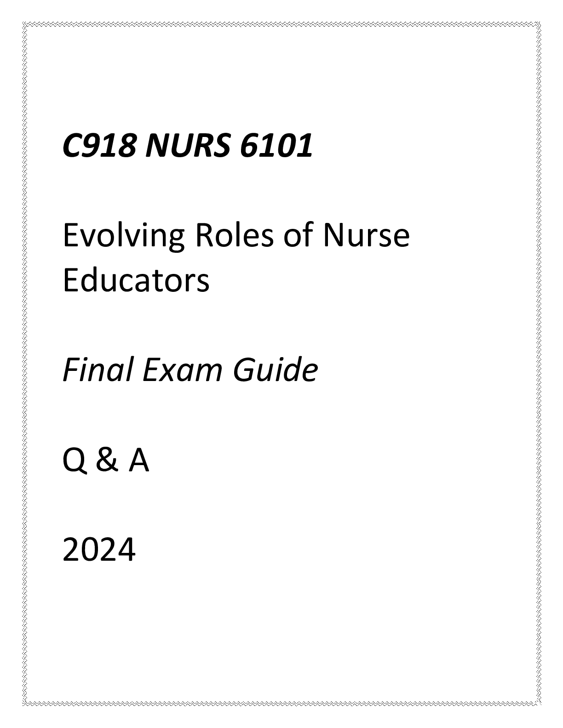Click the ampersand in "Q & A"

pos(107,461)
